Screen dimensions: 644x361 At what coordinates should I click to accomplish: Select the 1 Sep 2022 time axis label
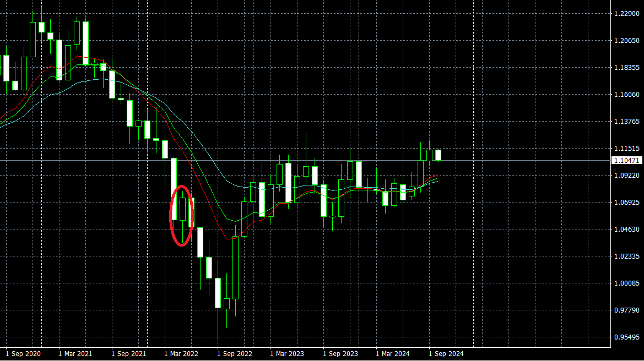tap(235, 354)
